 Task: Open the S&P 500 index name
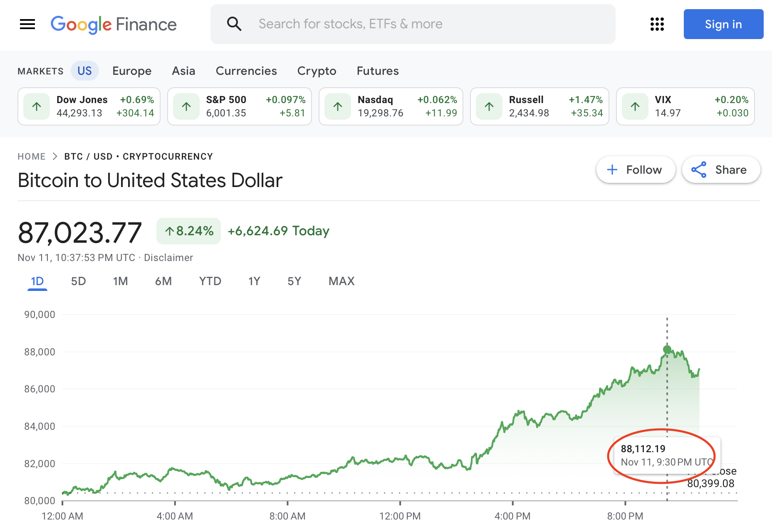pos(226,100)
